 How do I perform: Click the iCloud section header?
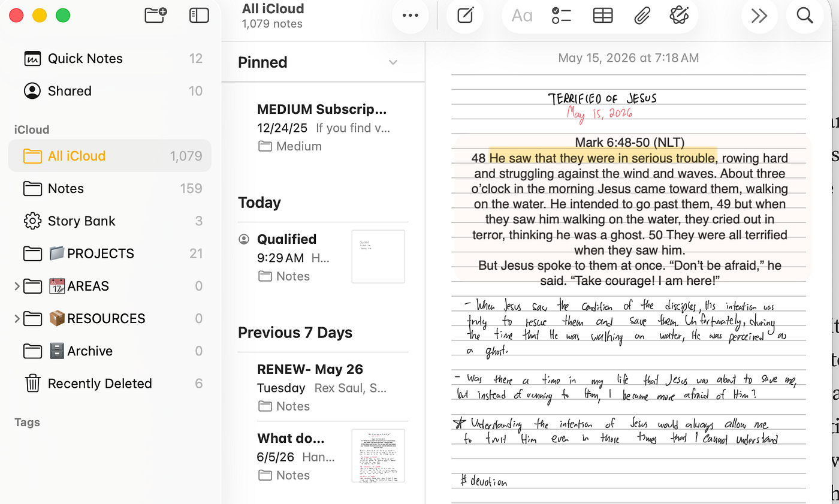click(32, 129)
